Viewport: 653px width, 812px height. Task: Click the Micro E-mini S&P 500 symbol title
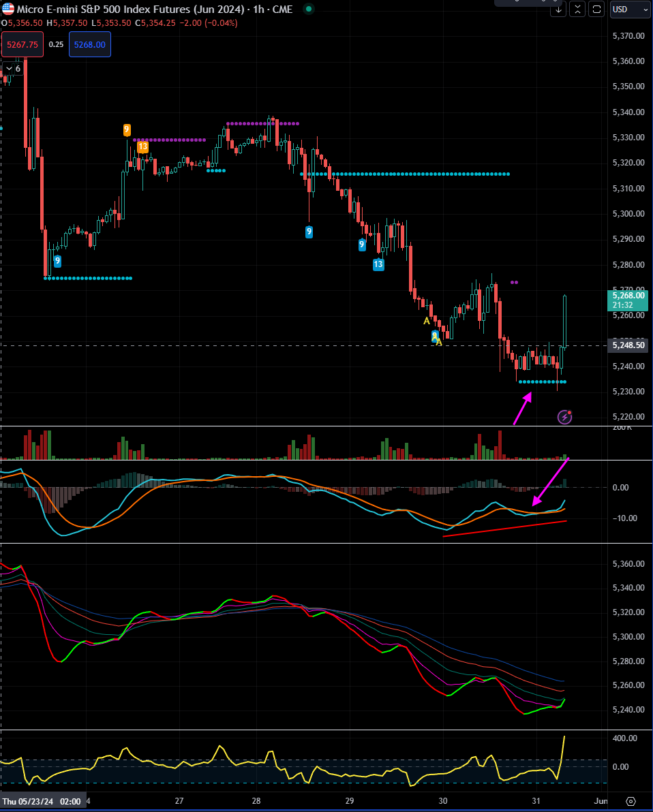(131, 10)
